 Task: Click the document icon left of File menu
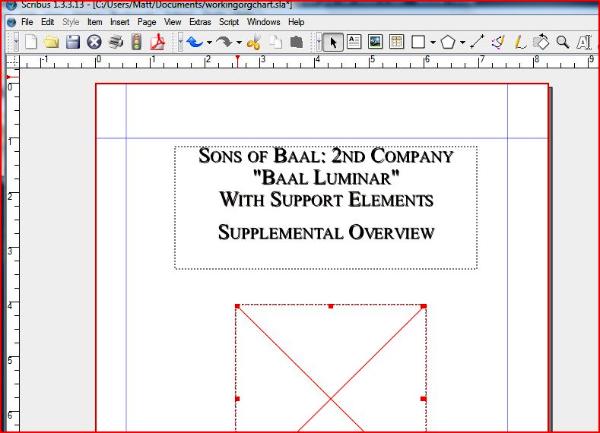[x=11, y=22]
